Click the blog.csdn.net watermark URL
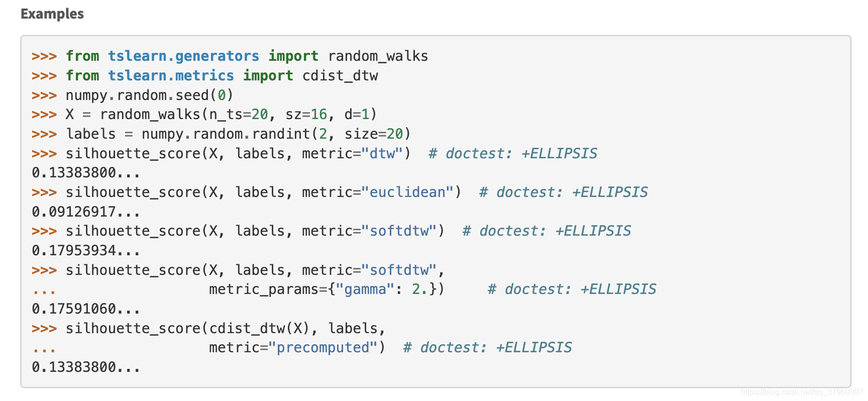Screen dimensions: 868x401 802,392
